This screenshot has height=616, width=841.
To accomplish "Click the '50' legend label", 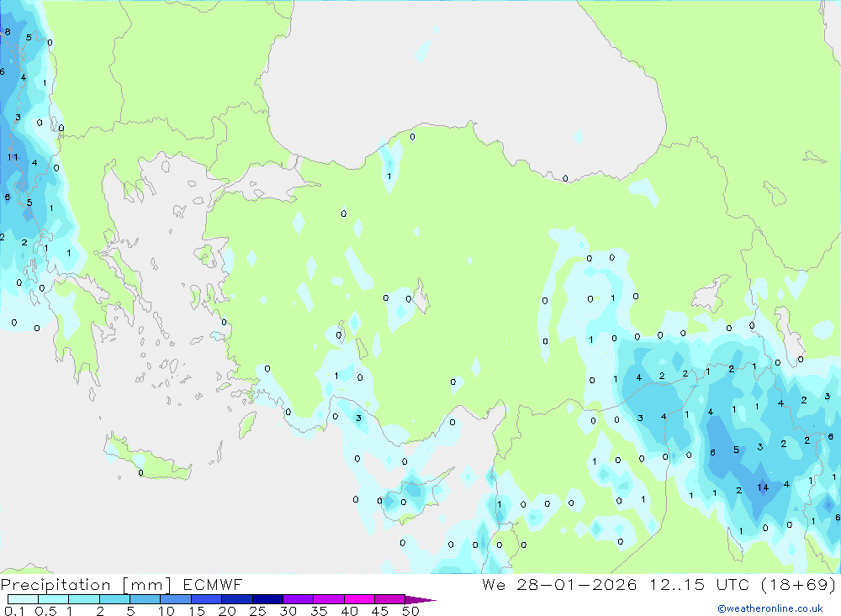I will pyautogui.click(x=410, y=611).
